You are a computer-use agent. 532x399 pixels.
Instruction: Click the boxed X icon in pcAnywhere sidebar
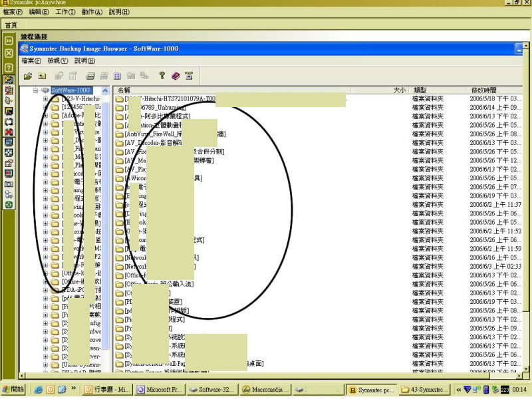coord(9,54)
